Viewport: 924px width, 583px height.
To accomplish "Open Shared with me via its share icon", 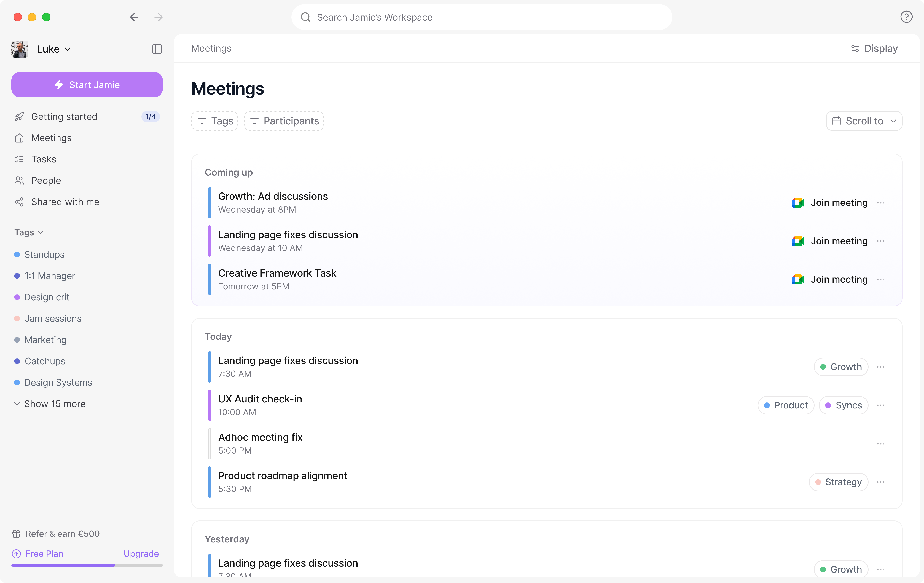I will [19, 202].
